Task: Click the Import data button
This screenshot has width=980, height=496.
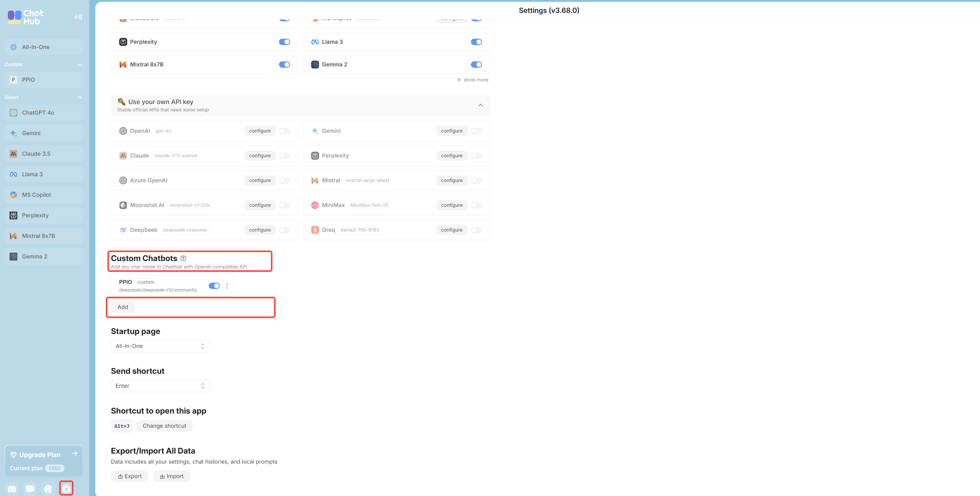Action: [x=172, y=476]
